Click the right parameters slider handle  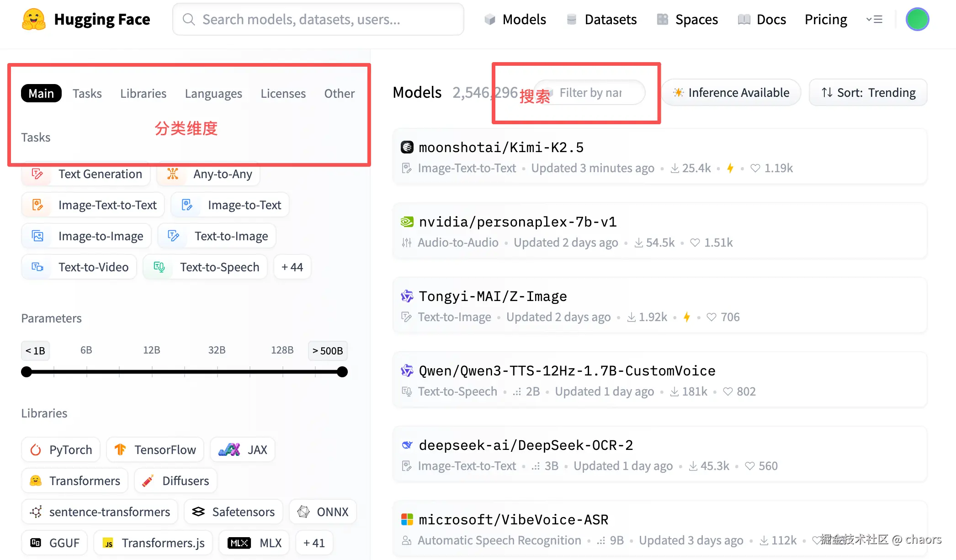point(342,372)
